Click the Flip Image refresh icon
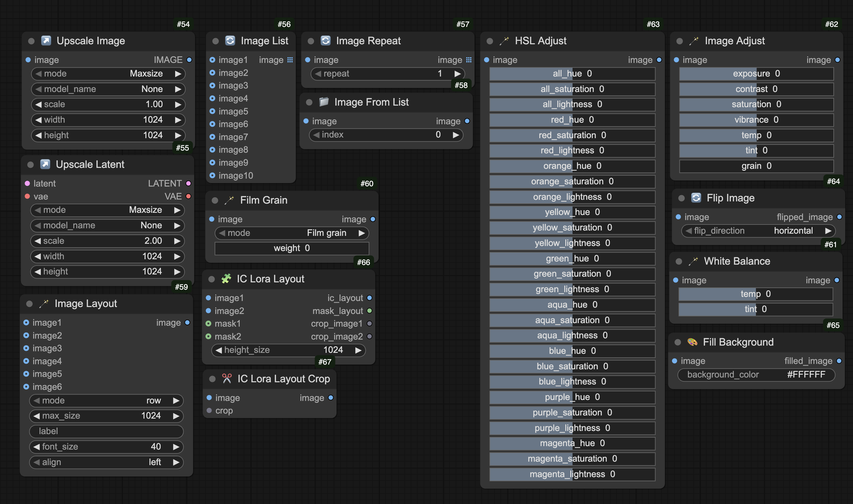853x504 pixels. [696, 198]
